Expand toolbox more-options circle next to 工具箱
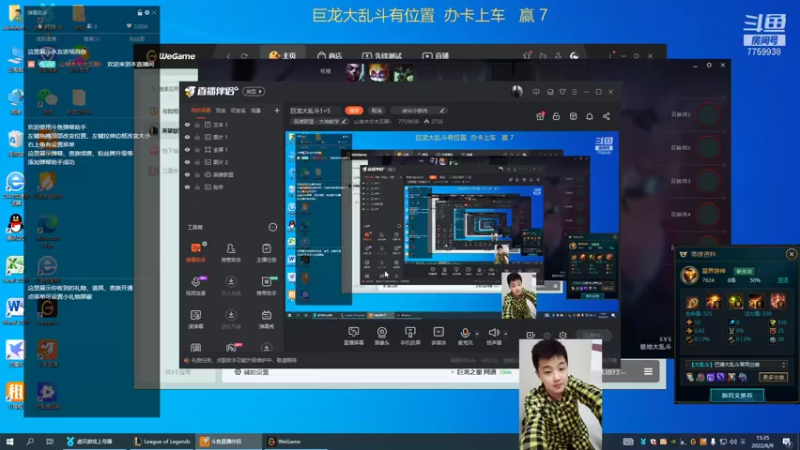 [x=272, y=227]
